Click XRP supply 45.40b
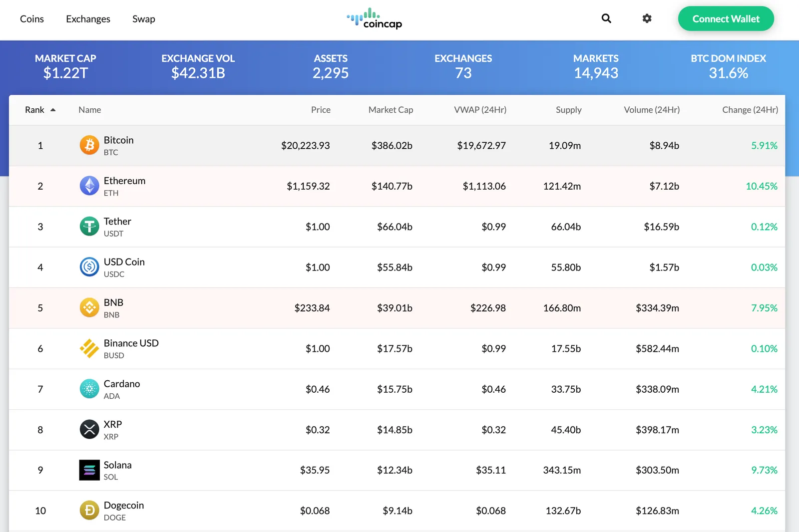 pos(566,430)
